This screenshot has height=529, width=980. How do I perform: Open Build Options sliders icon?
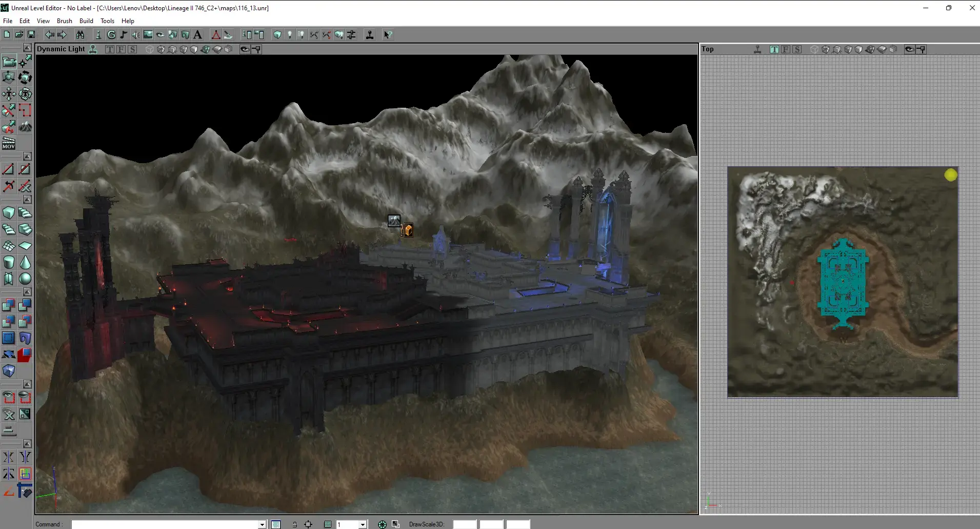(x=351, y=35)
